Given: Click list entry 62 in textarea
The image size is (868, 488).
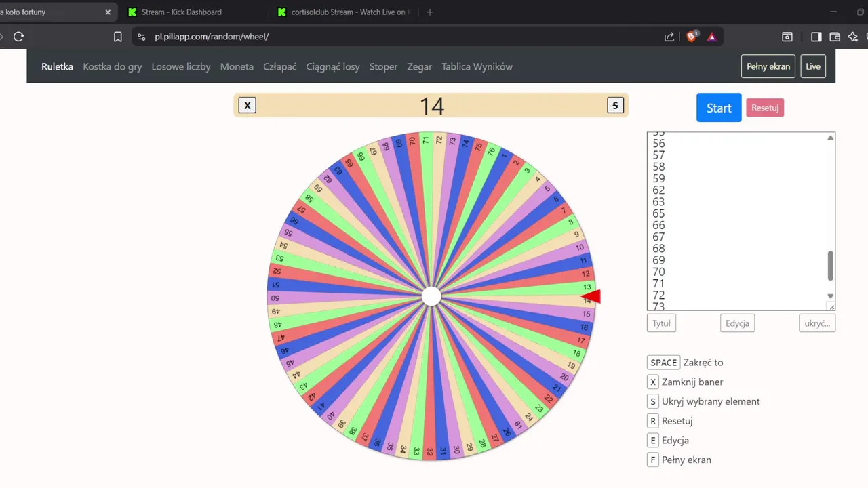Looking at the screenshot, I should coord(658,190).
